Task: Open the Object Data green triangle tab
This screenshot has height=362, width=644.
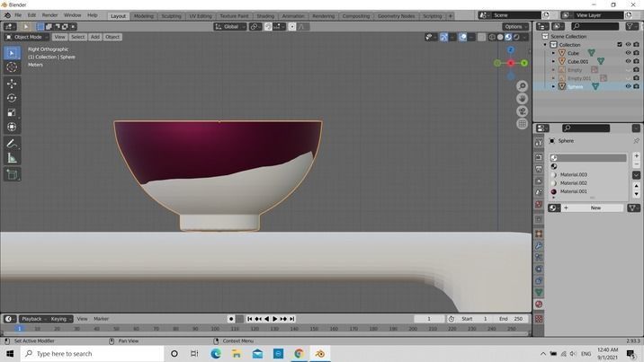Action: pos(539,292)
